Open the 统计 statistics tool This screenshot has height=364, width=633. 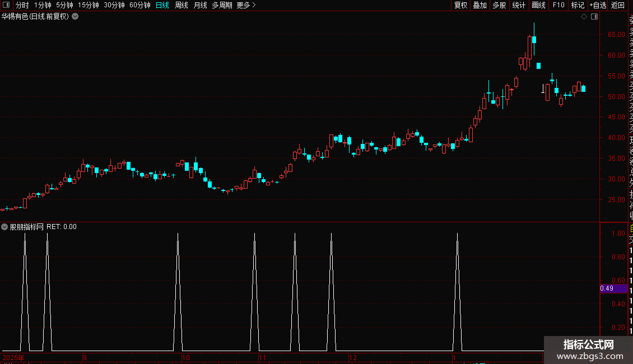[x=519, y=5]
